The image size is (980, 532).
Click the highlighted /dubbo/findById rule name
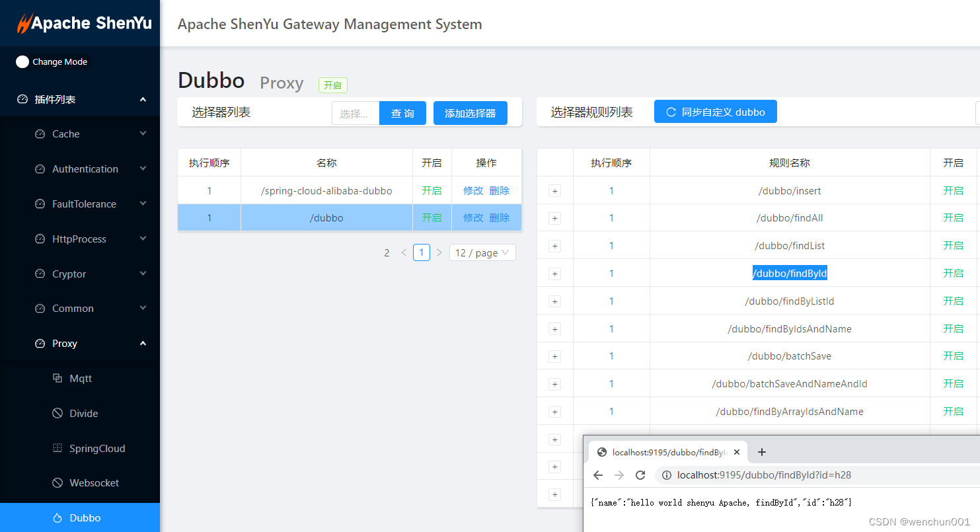(x=790, y=273)
